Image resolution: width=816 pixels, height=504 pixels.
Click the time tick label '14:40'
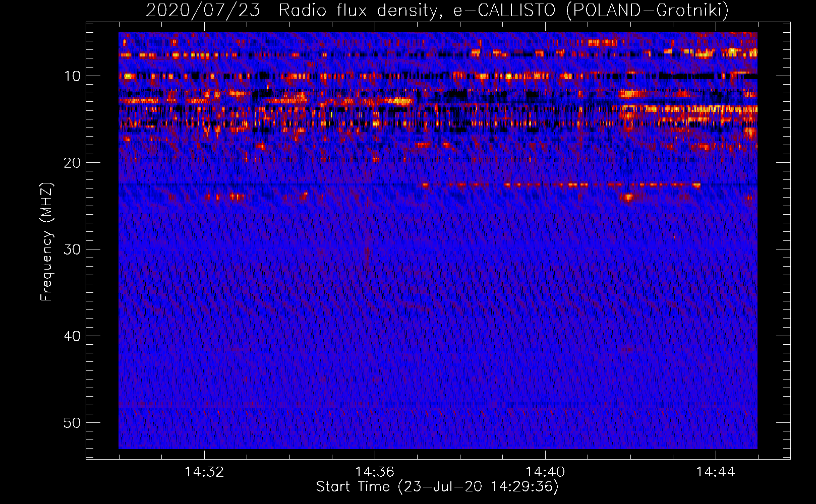tap(545, 472)
